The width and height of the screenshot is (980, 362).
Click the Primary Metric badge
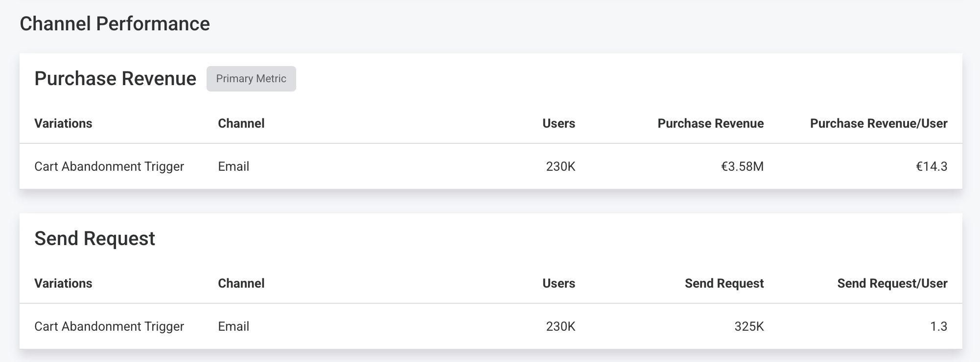point(251,79)
